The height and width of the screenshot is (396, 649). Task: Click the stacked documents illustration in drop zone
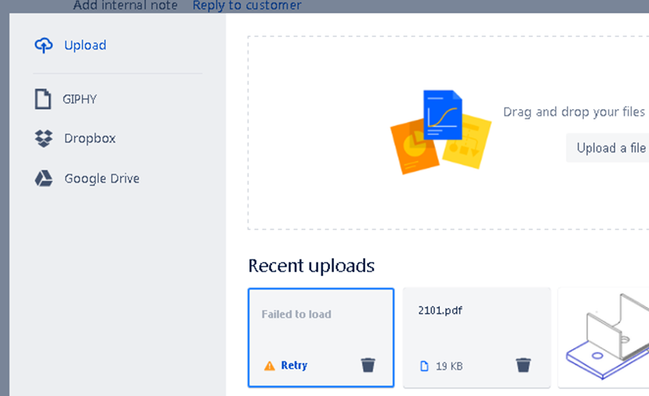click(441, 132)
